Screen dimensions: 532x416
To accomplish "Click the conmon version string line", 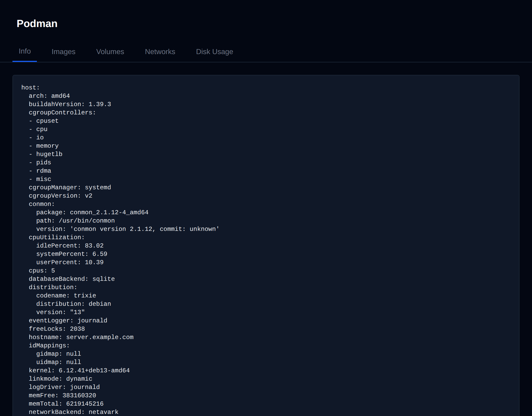I will (128, 229).
